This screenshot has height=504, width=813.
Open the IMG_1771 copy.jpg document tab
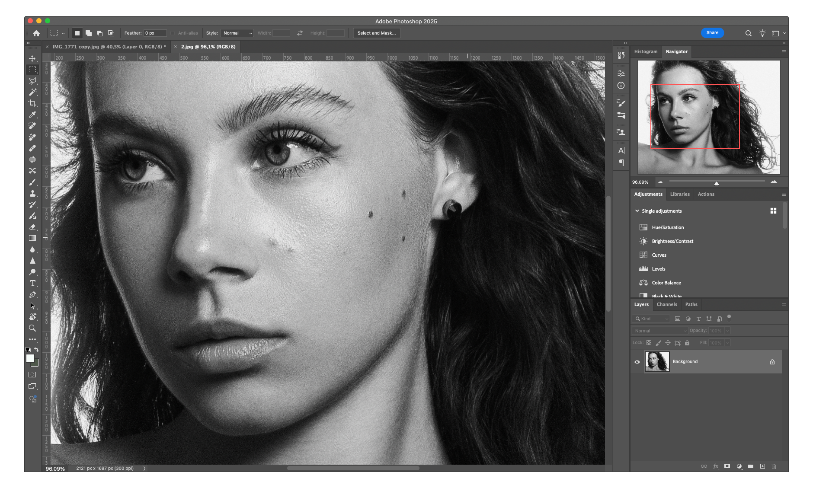pos(109,47)
